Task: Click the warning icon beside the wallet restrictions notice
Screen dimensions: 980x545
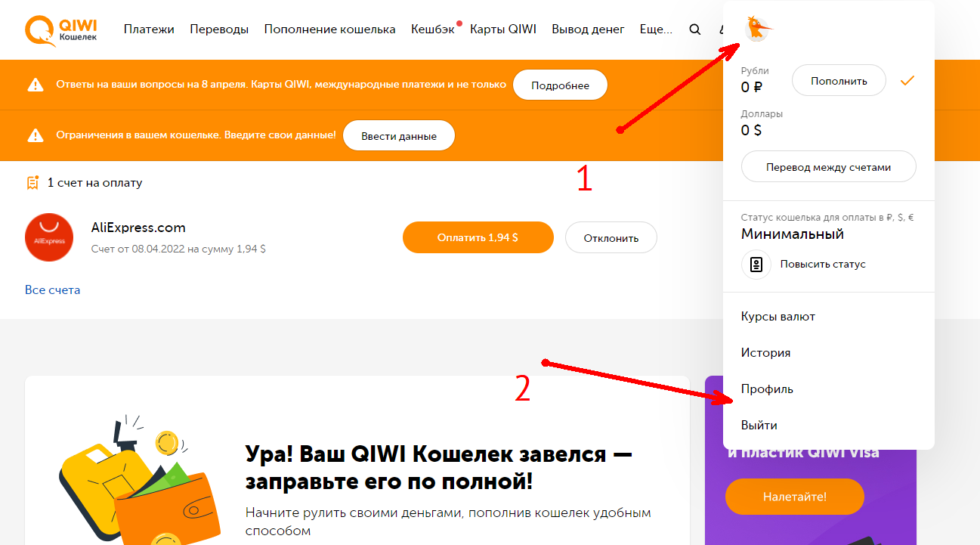Action: [x=35, y=136]
